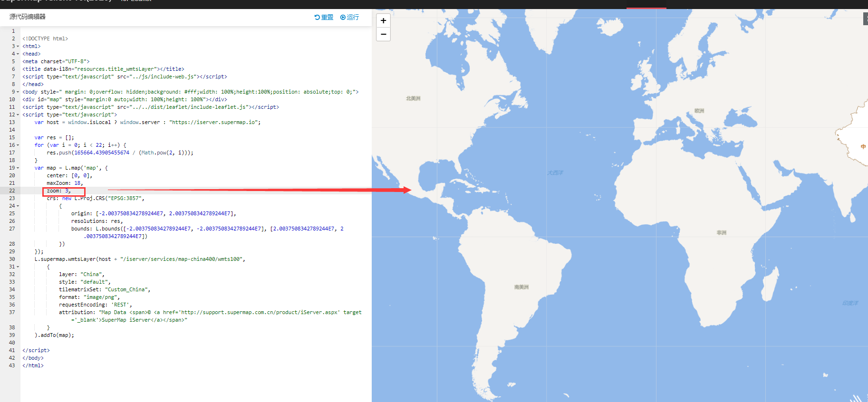Viewport: 868px width, 402px height.
Task: Click the style: "default" code line
Action: [85, 282]
